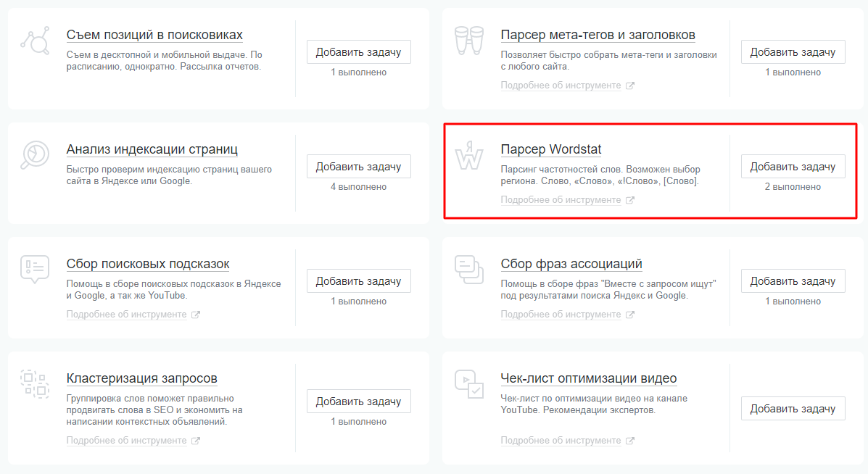Click '2 выполнено' under Парсер Wordstat
This screenshot has height=474, width=868.
(793, 187)
